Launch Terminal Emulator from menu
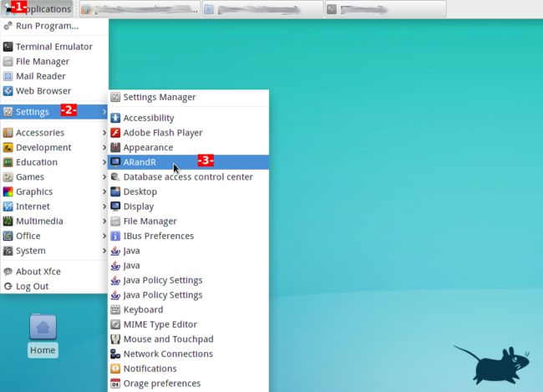The width and height of the screenshot is (543, 392). 53,47
